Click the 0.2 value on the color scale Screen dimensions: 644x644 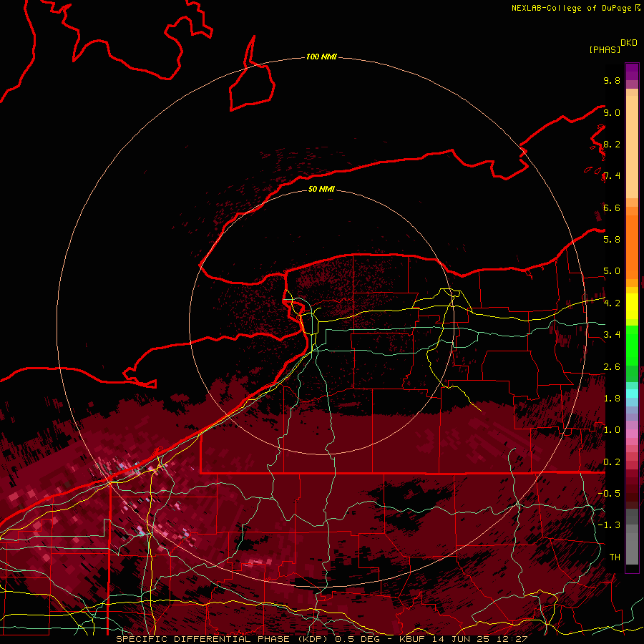click(612, 462)
